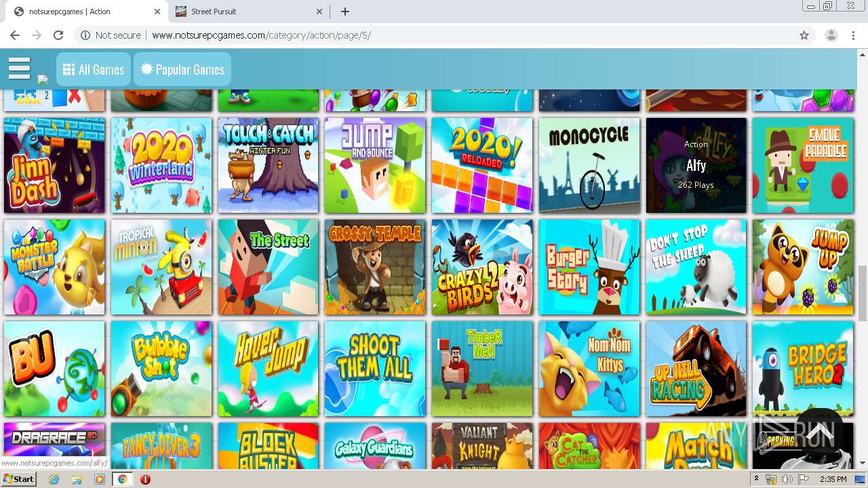Image resolution: width=868 pixels, height=488 pixels.
Task: Open the hamburger menu on the site
Action: tap(20, 69)
